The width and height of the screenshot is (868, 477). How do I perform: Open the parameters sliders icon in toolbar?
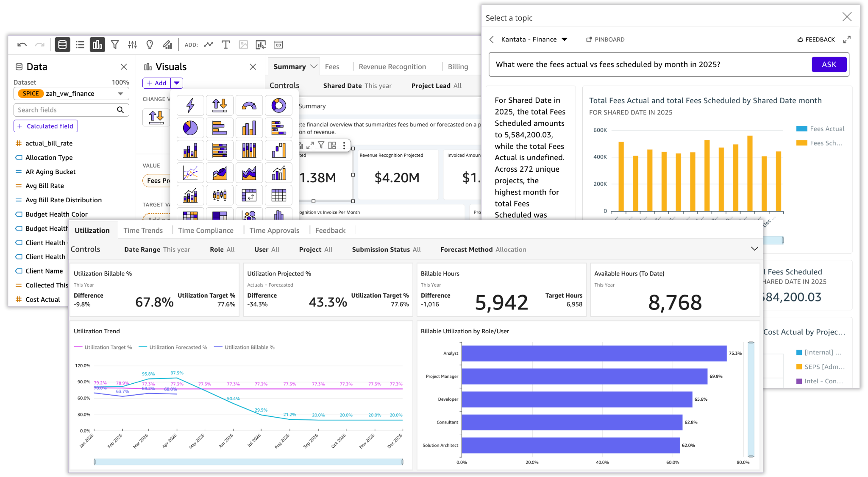click(x=133, y=45)
